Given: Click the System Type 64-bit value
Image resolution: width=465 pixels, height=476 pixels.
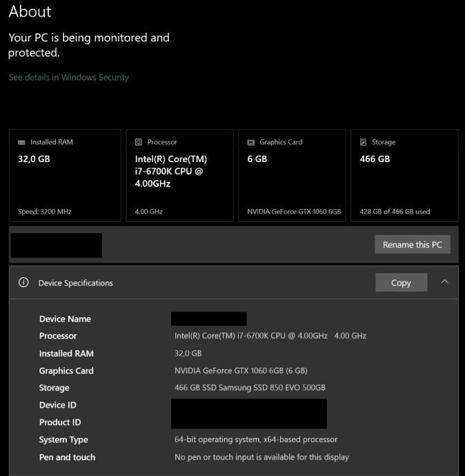Looking at the screenshot, I should coord(255,439).
